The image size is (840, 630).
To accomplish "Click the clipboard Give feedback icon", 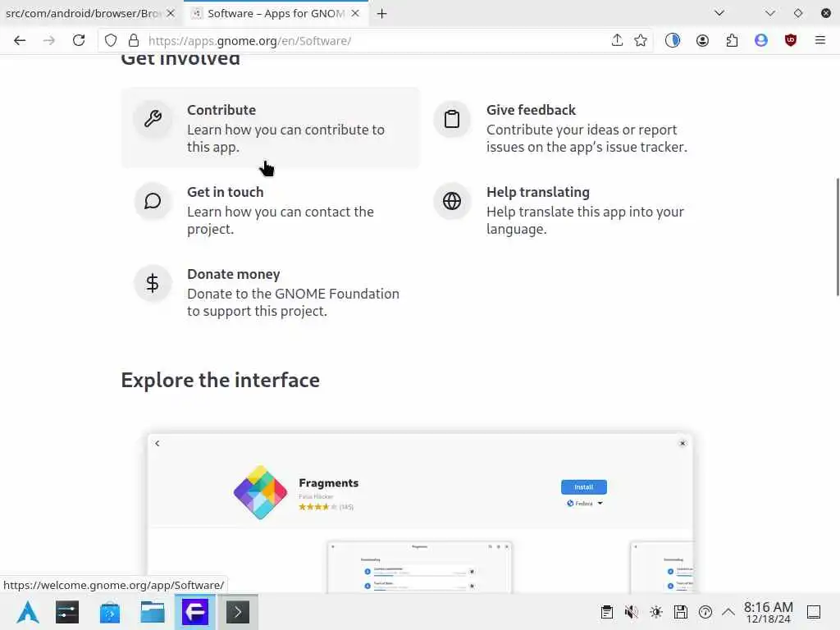I will pyautogui.click(x=452, y=118).
